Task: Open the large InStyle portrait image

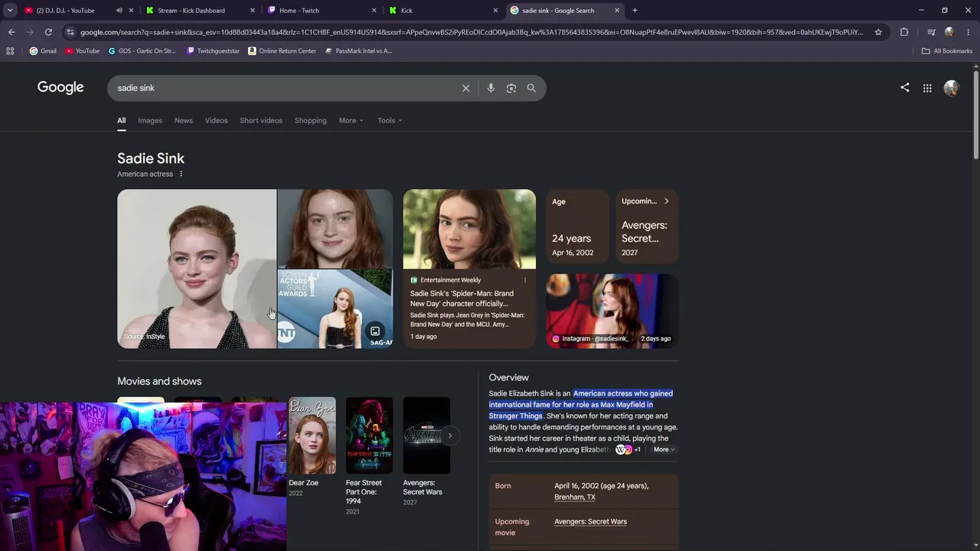Action: pyautogui.click(x=197, y=269)
